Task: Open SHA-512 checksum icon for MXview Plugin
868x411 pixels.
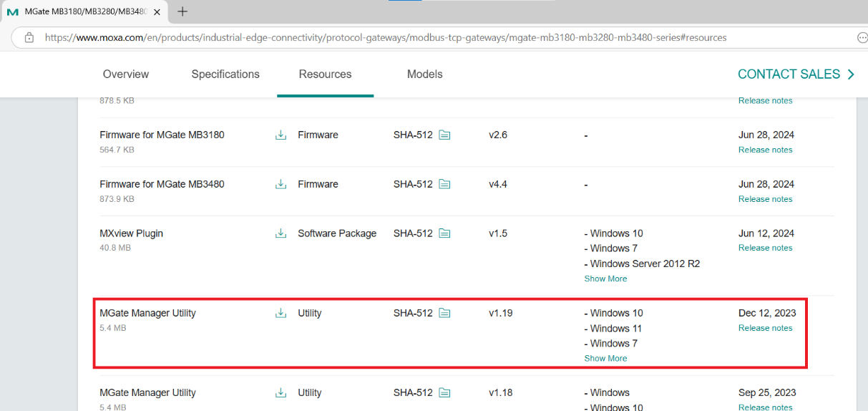Action: [x=444, y=233]
